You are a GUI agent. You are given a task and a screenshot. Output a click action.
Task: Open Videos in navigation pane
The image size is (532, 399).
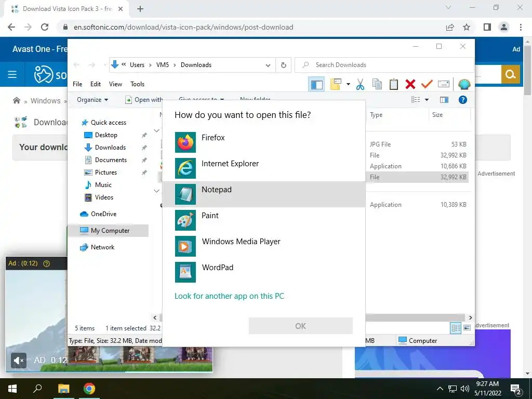104,197
